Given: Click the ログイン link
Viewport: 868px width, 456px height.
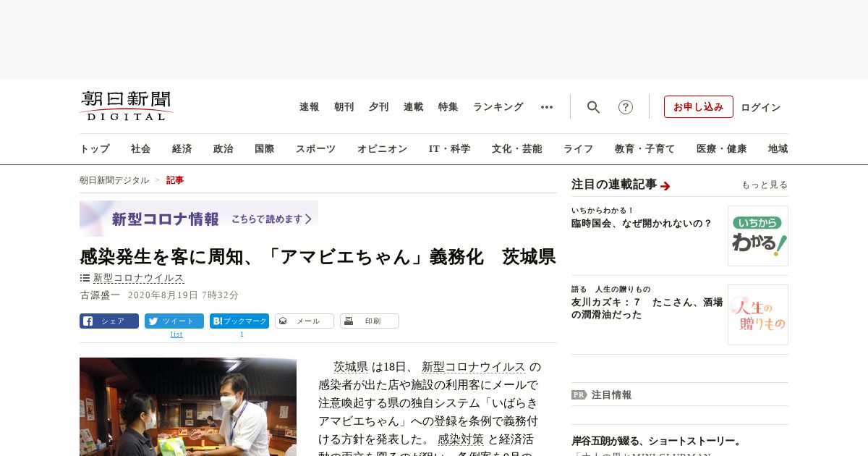Looking at the screenshot, I should click(x=761, y=107).
